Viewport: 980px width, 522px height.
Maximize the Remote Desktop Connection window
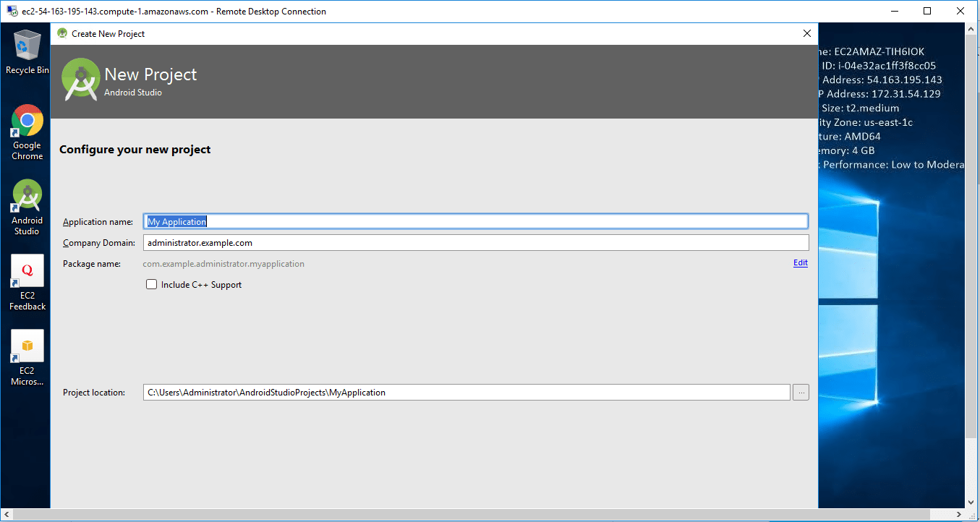click(929, 11)
